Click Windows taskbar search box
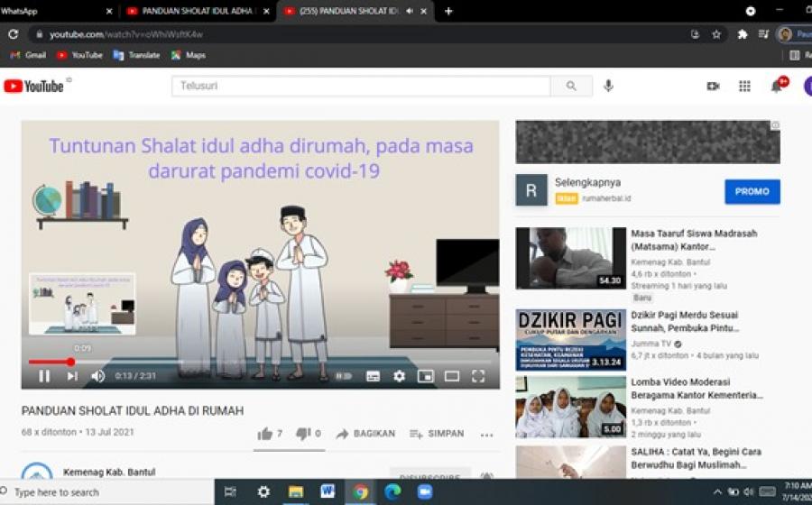The width and height of the screenshot is (812, 505). pyautogui.click(x=106, y=492)
